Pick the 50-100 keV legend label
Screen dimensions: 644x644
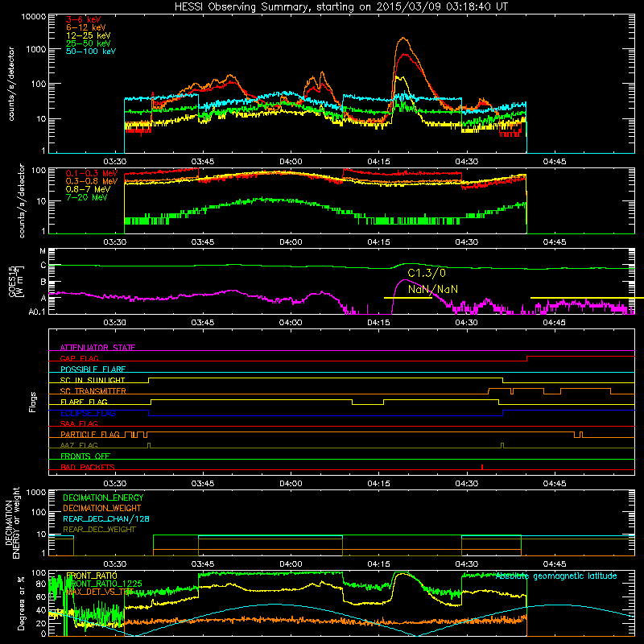tap(91, 52)
